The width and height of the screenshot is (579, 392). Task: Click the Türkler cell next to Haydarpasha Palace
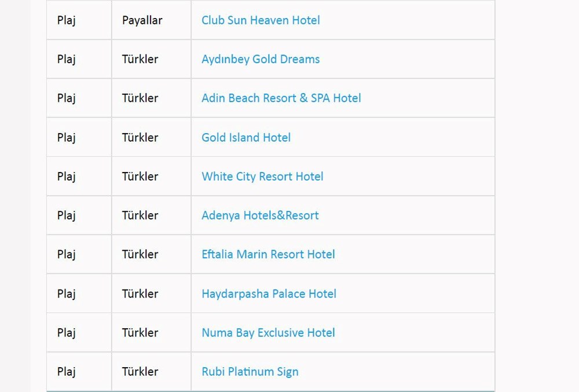[x=140, y=293]
